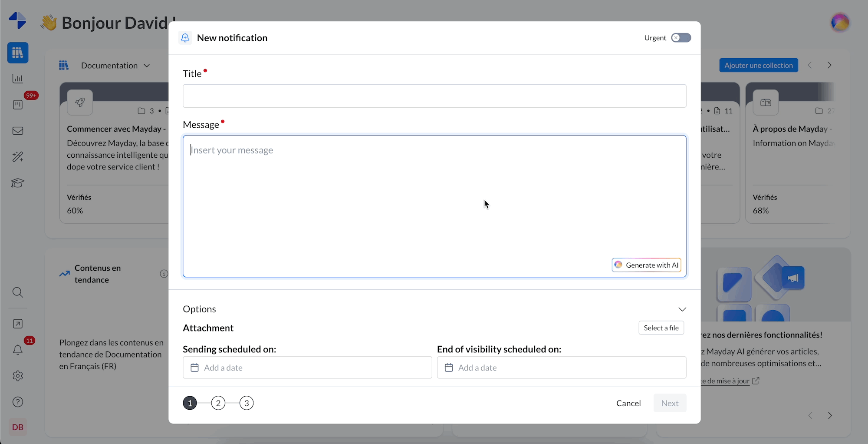Open search with magnifier sidebar icon
This screenshot has width=868, height=444.
click(x=18, y=292)
